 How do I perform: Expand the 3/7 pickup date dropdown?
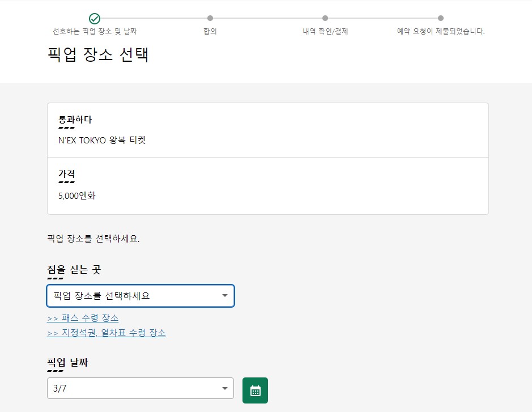coord(141,388)
